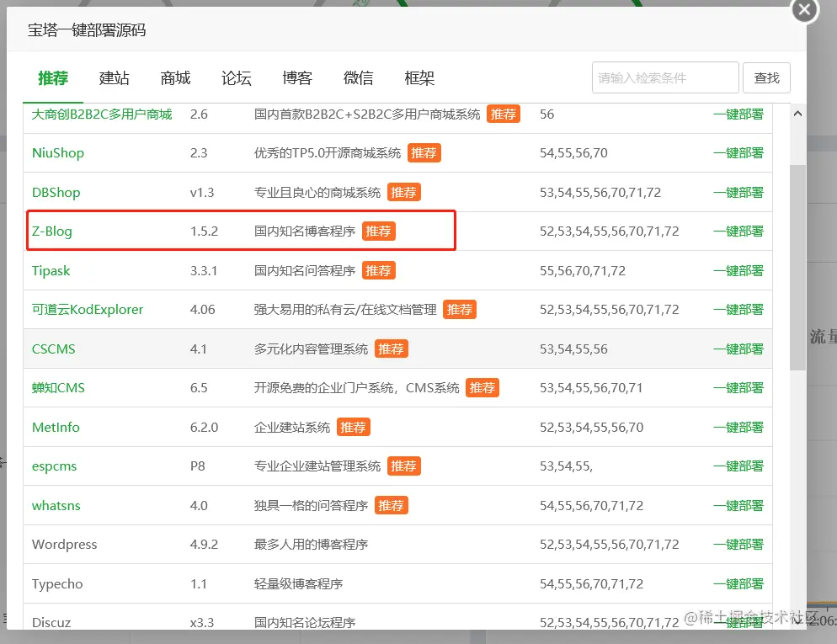This screenshot has width=837, height=644.
Task: Click the 推荐 badge in the DBShop row
Action: coord(403,192)
